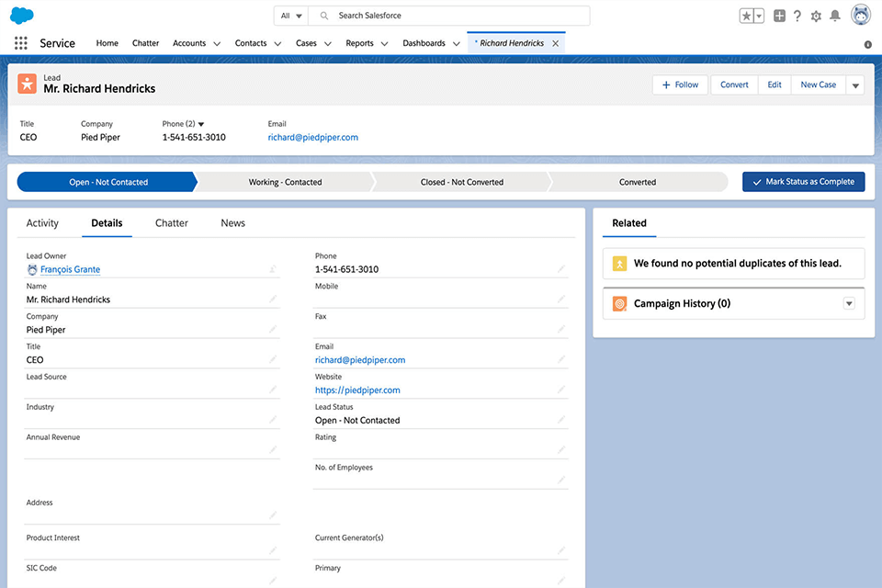This screenshot has height=588, width=882.
Task: Follow this lead
Action: pyautogui.click(x=680, y=85)
